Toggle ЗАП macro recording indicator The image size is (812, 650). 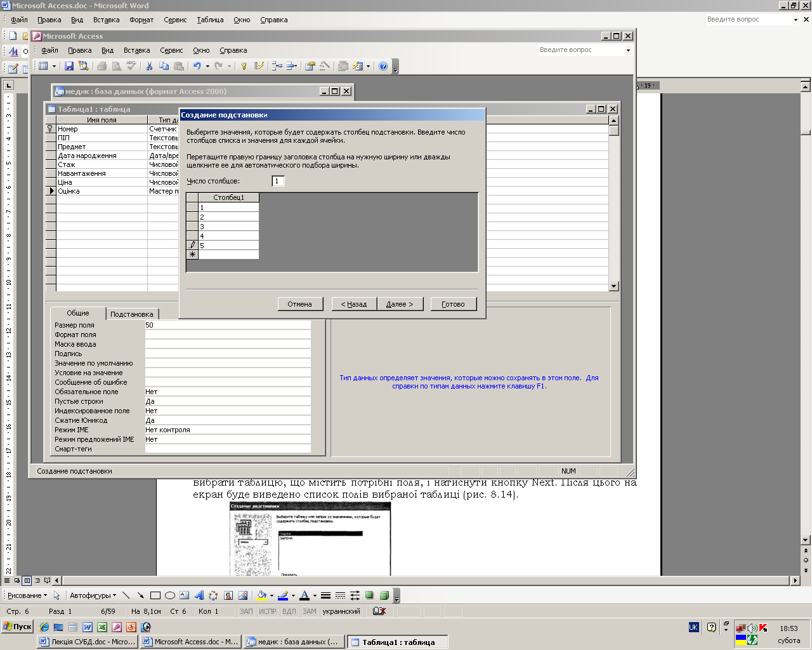pyautogui.click(x=246, y=611)
